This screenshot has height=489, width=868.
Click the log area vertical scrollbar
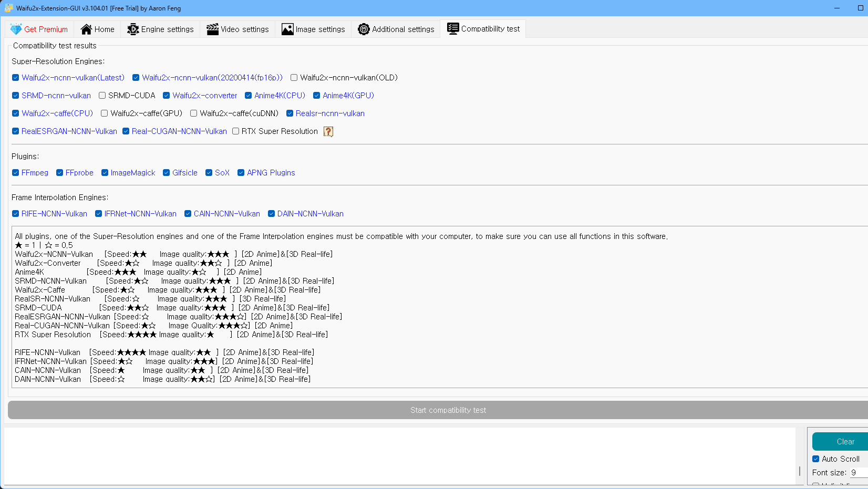tap(800, 471)
